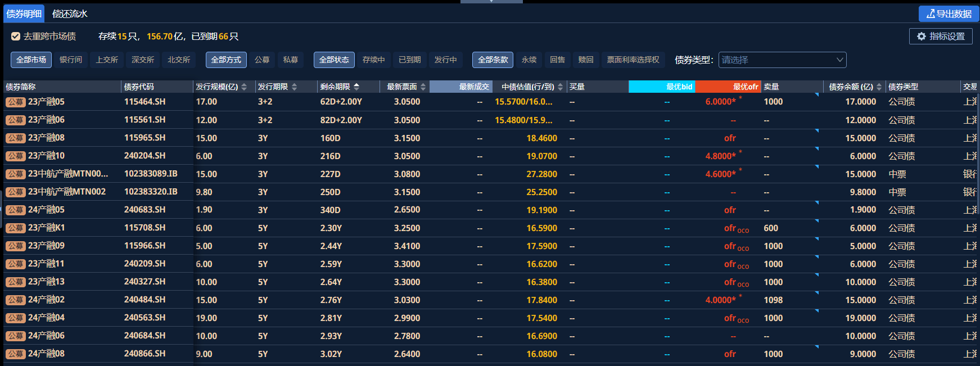
Task: Click the 票面利率选择权 filter button
Action: [633, 60]
